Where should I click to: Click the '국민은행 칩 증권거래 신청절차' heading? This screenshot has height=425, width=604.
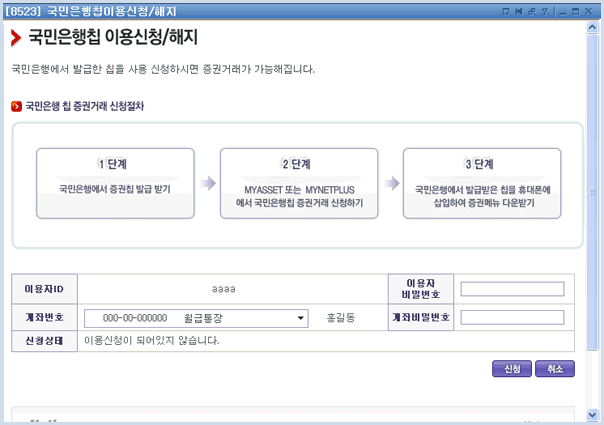point(85,106)
